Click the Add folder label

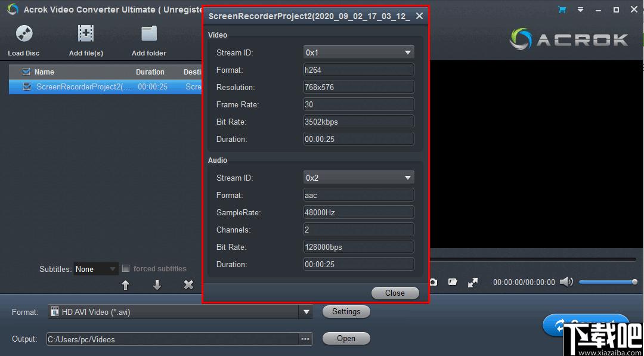(x=149, y=54)
